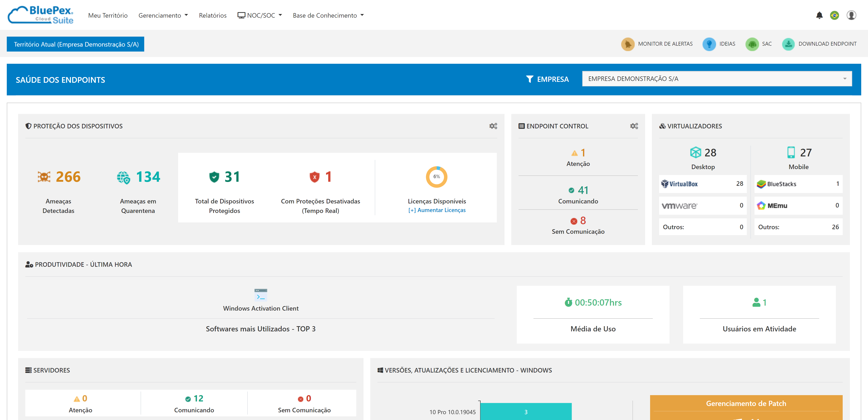
Task: Click Softwares mais Utilizados - TOP 3 label
Action: pos(260,329)
